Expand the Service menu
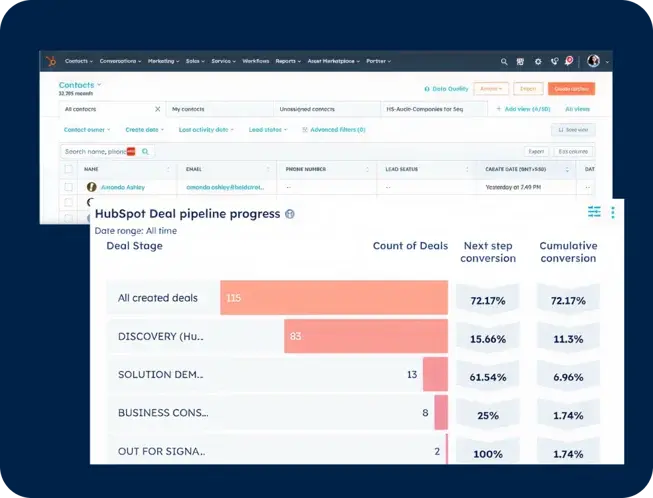653x498 pixels. tap(223, 61)
